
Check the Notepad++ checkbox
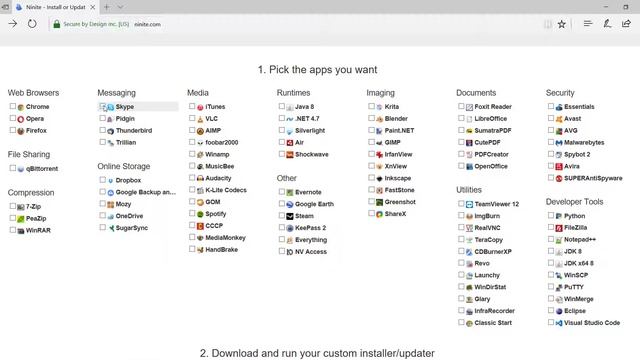[551, 239]
